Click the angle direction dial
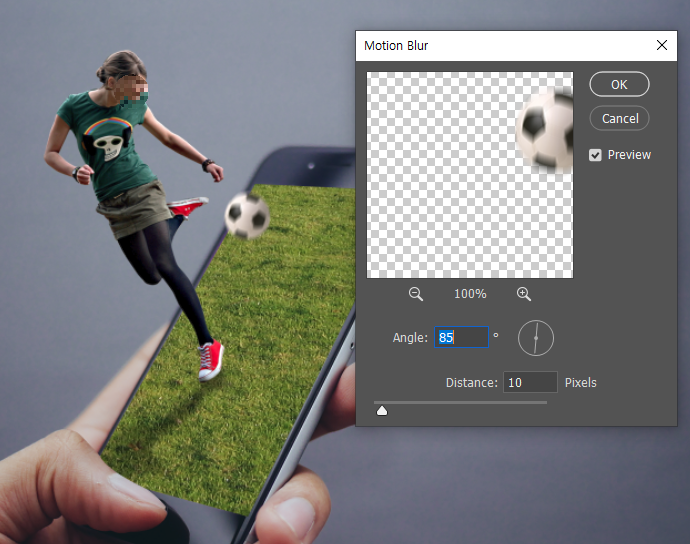Viewport: 690px width, 544px height. [x=536, y=338]
